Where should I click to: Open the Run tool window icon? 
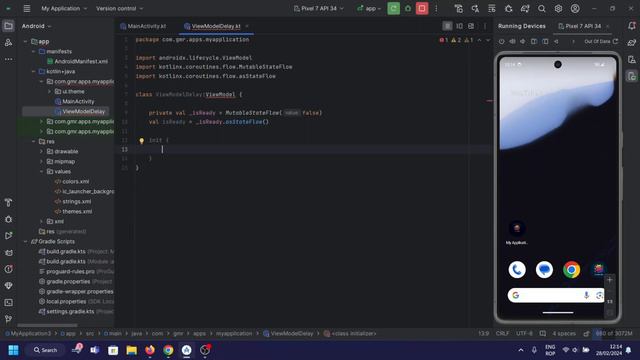point(8,236)
